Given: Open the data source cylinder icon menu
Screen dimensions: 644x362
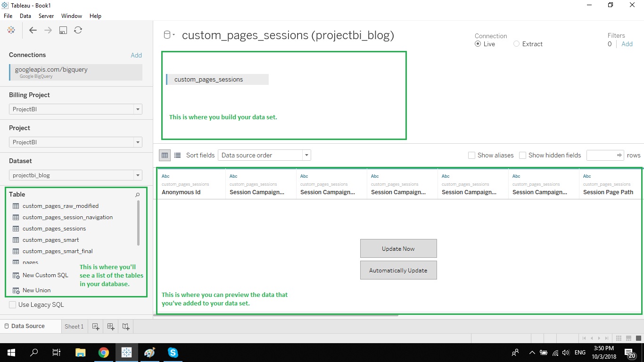Looking at the screenshot, I should [169, 35].
